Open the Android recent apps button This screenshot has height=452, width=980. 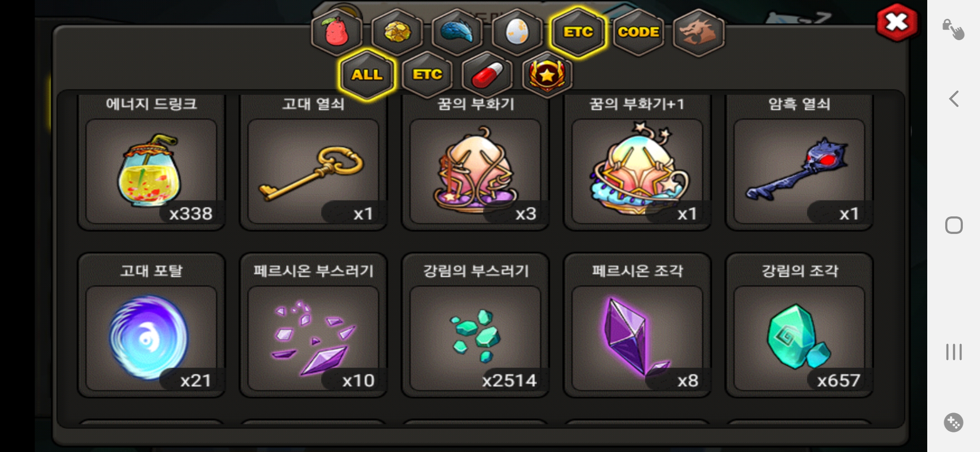(x=954, y=352)
